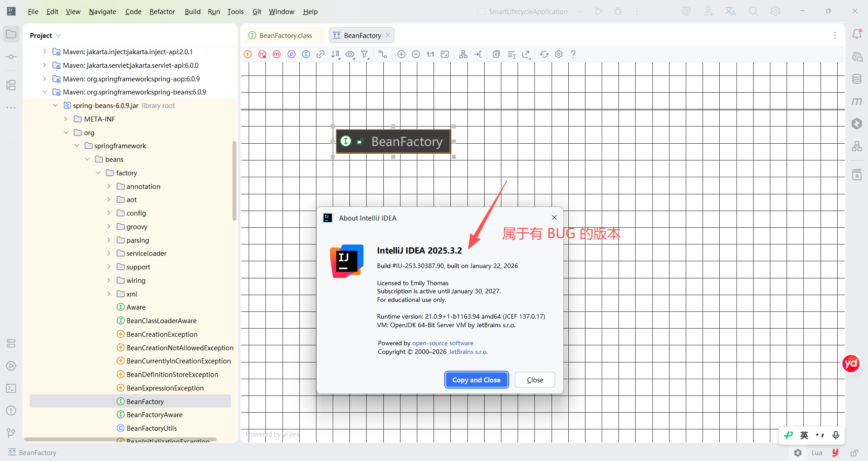The image size is (868, 461).
Task: Apply current diagram layout
Action: point(463,54)
